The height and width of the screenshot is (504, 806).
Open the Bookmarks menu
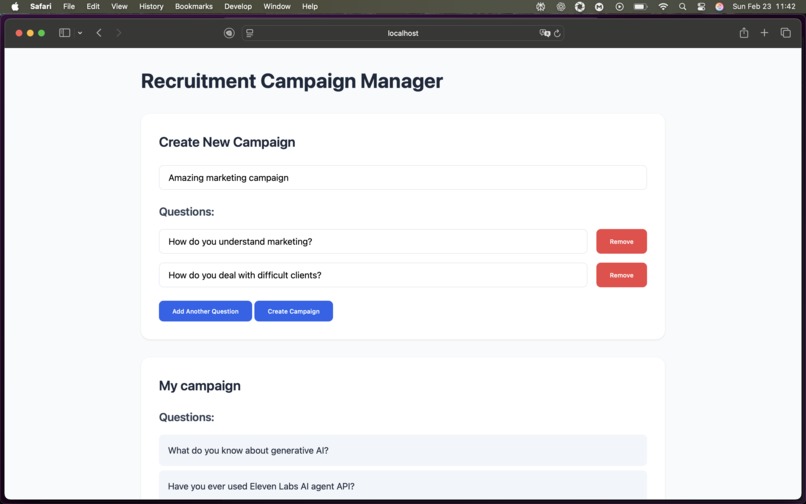pos(194,7)
